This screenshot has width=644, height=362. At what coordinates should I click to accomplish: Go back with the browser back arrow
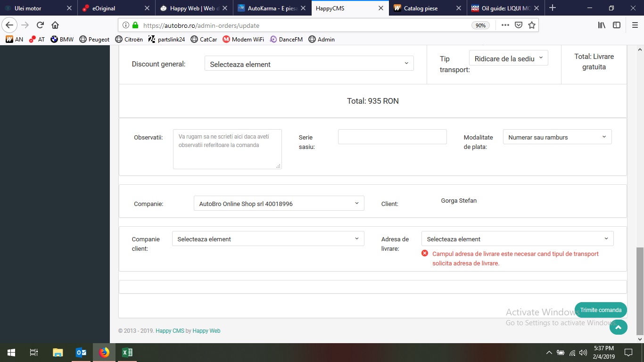tap(9, 25)
